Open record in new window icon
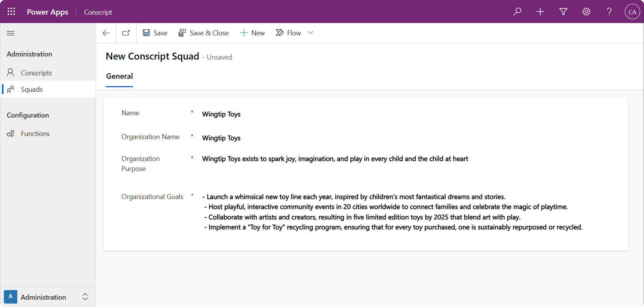Image resolution: width=644 pixels, height=307 pixels. click(x=126, y=33)
